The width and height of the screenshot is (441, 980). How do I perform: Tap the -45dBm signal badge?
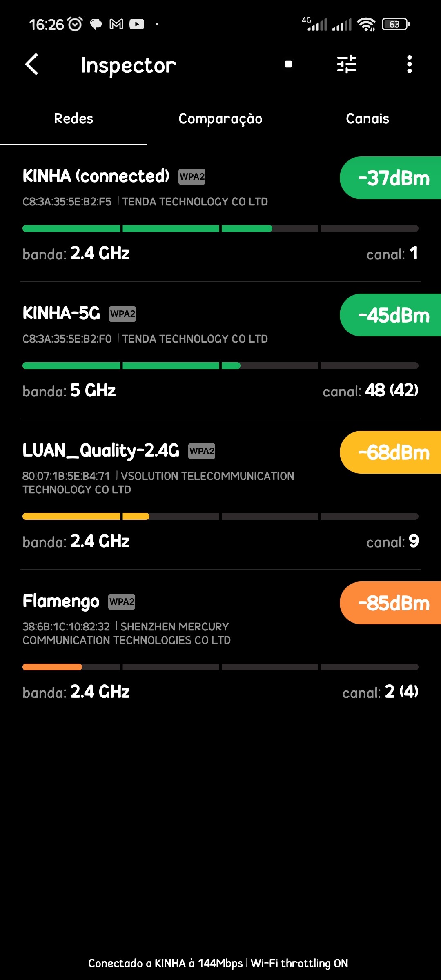(x=393, y=315)
